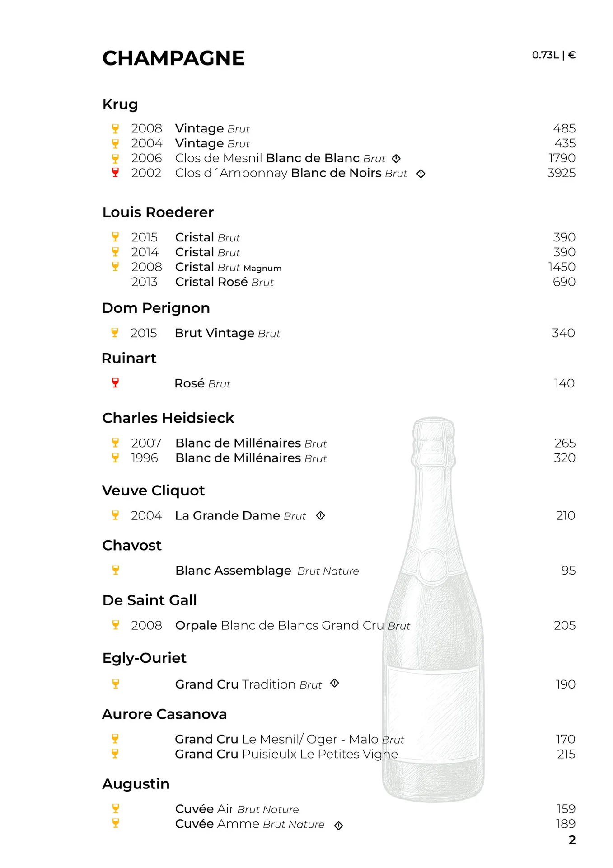Click the diamond icon after Clos d'Ambonnay Blanc de Noirs
The height and width of the screenshot is (868, 613).
[x=421, y=174]
